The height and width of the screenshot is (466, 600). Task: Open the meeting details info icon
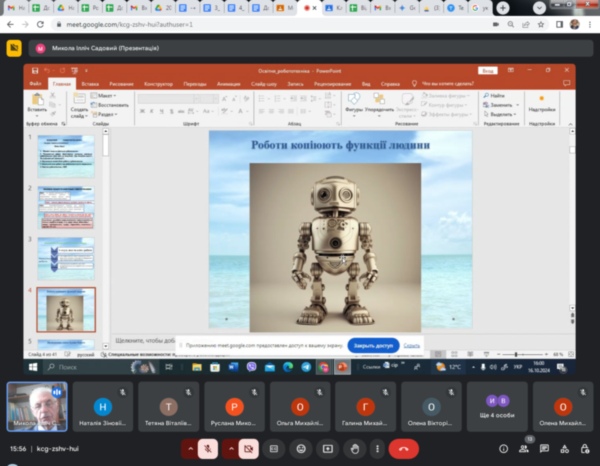click(503, 449)
